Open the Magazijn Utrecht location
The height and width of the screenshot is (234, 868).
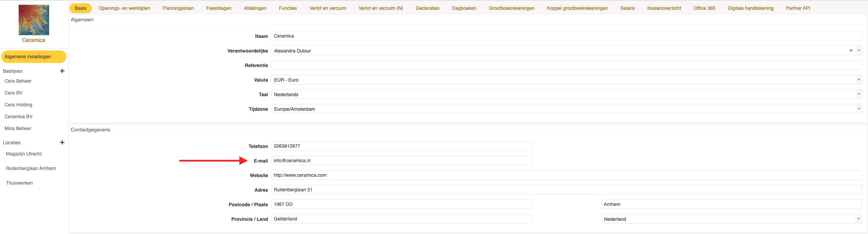(x=24, y=154)
